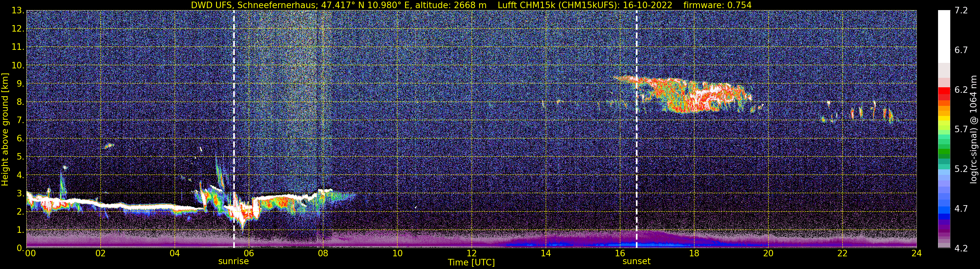Click the height tick label '1.'

(20, 230)
